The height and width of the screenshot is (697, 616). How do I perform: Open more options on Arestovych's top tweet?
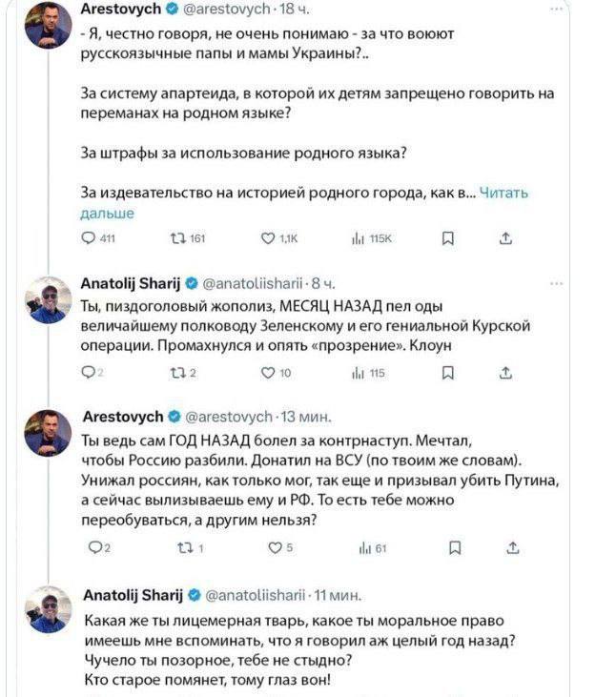557,9
